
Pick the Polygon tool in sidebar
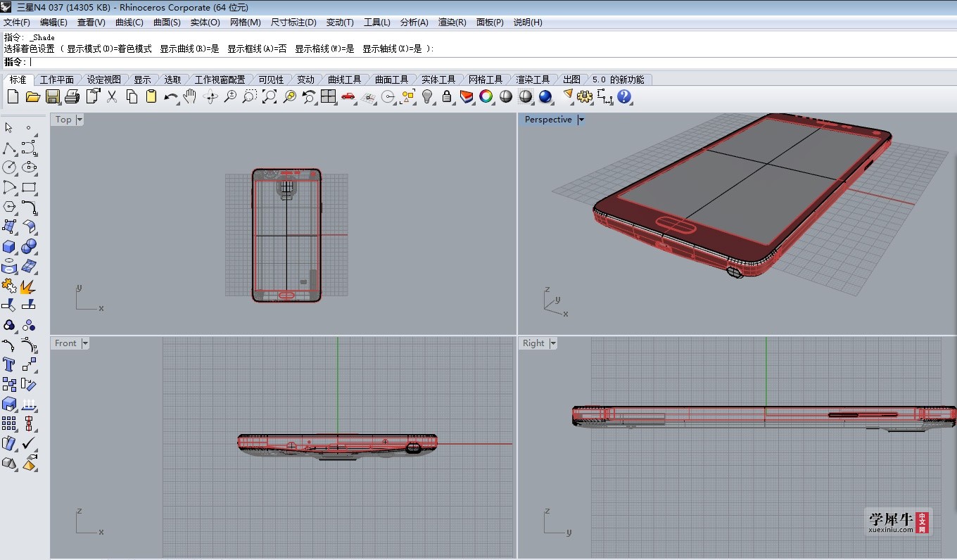click(x=9, y=207)
